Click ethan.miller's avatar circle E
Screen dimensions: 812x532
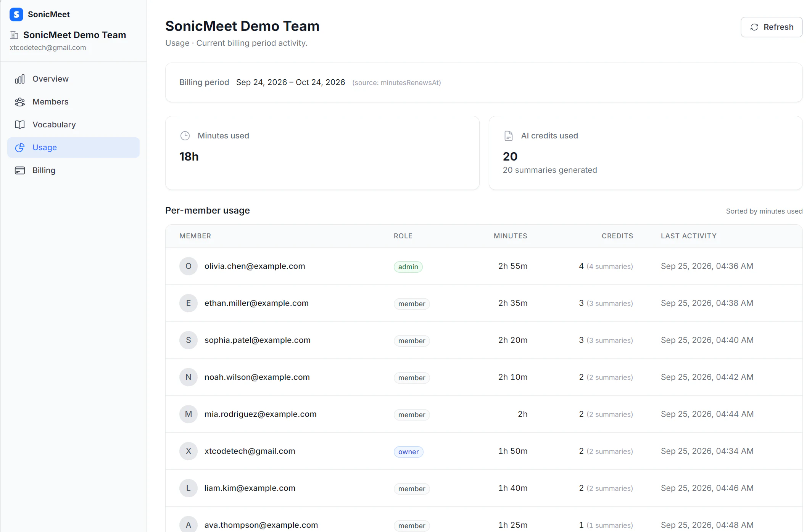click(x=188, y=303)
